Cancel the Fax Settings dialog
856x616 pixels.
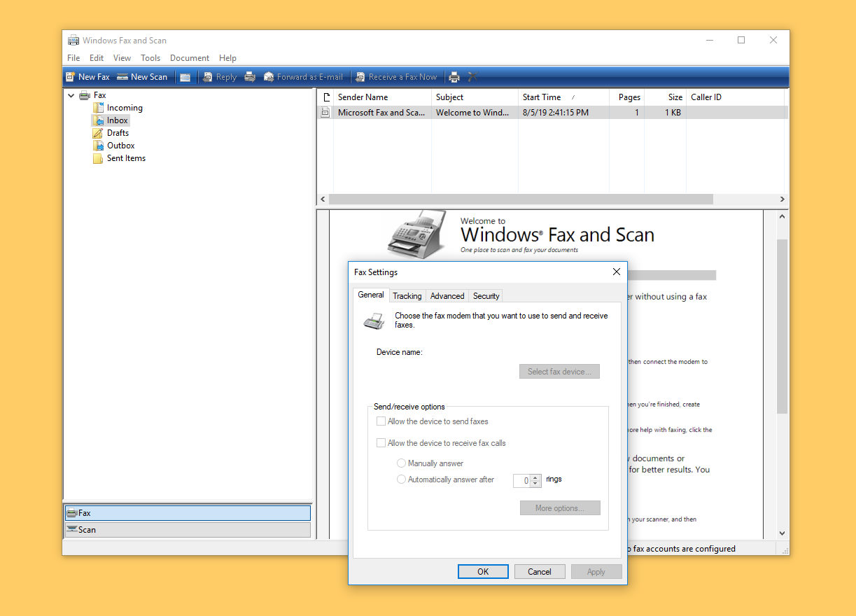[540, 571]
